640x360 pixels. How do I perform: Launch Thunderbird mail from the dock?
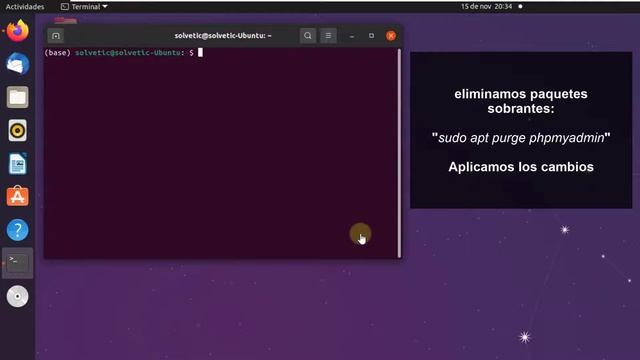click(x=18, y=64)
